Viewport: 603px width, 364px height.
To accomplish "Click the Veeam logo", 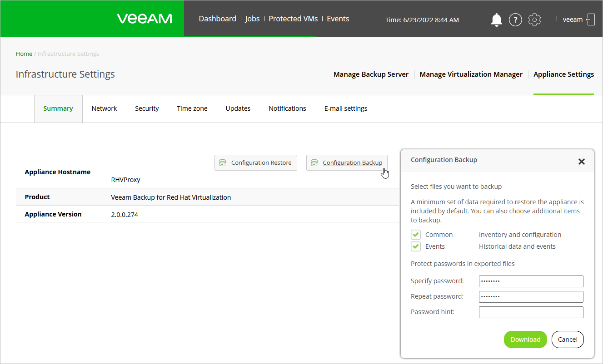I will [x=145, y=19].
